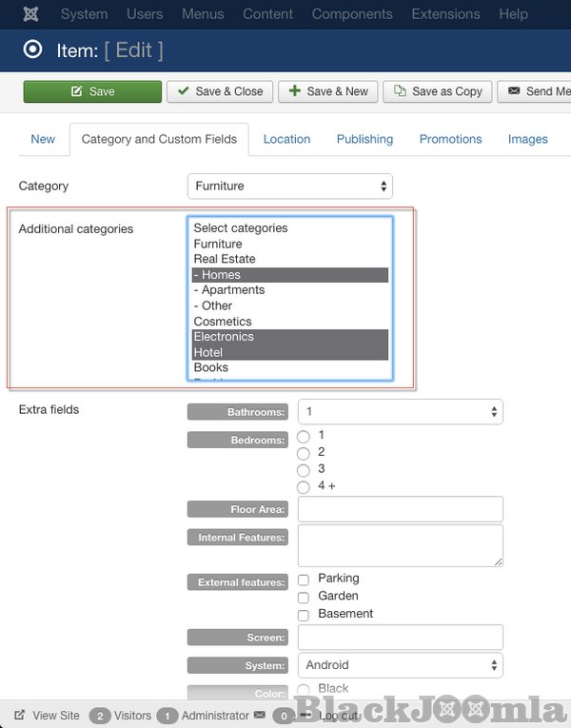The height and width of the screenshot is (728, 571).
Task: Select the 2 bedrooms radio button
Action: coord(304,453)
